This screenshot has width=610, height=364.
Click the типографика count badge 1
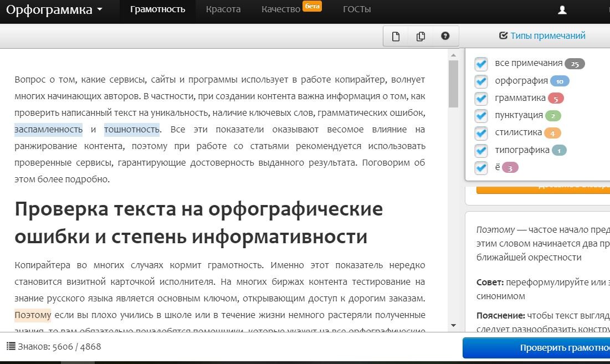[x=559, y=151]
